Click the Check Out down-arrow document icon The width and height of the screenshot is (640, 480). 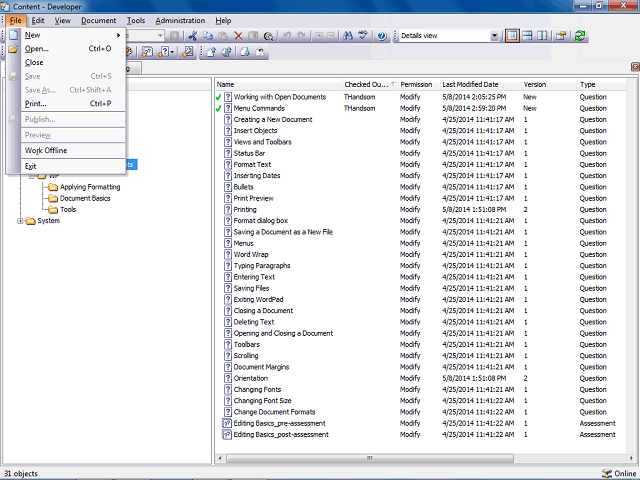(245, 52)
